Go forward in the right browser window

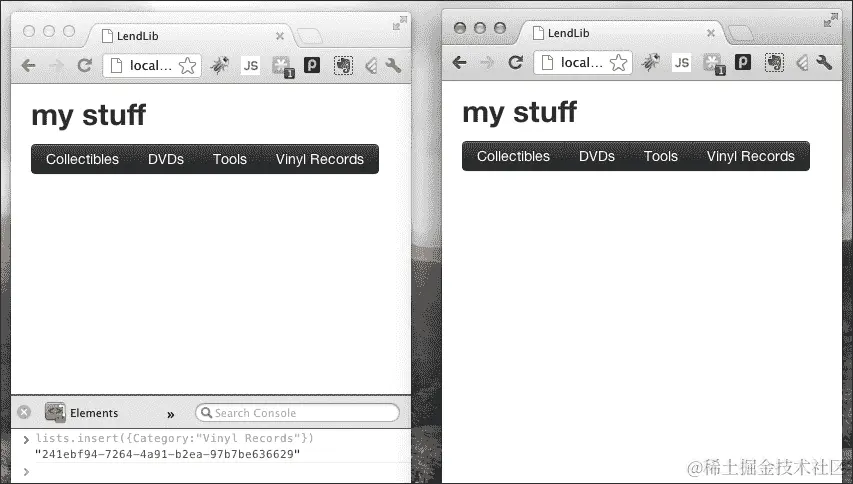point(487,63)
